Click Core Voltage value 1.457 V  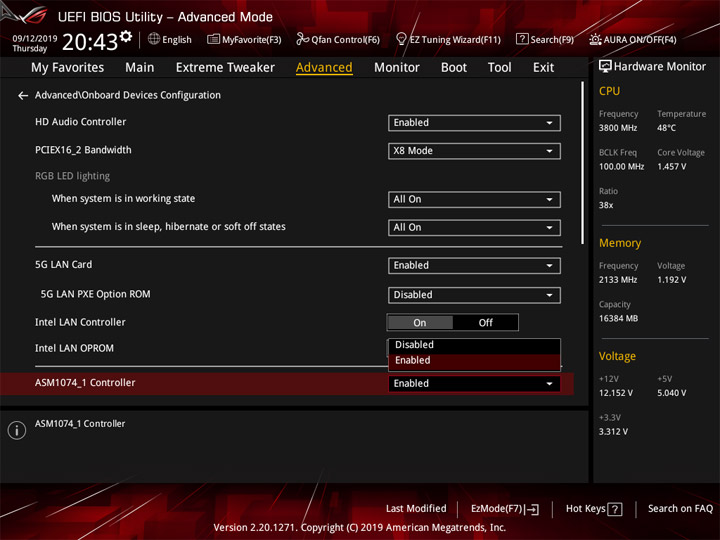671,167
